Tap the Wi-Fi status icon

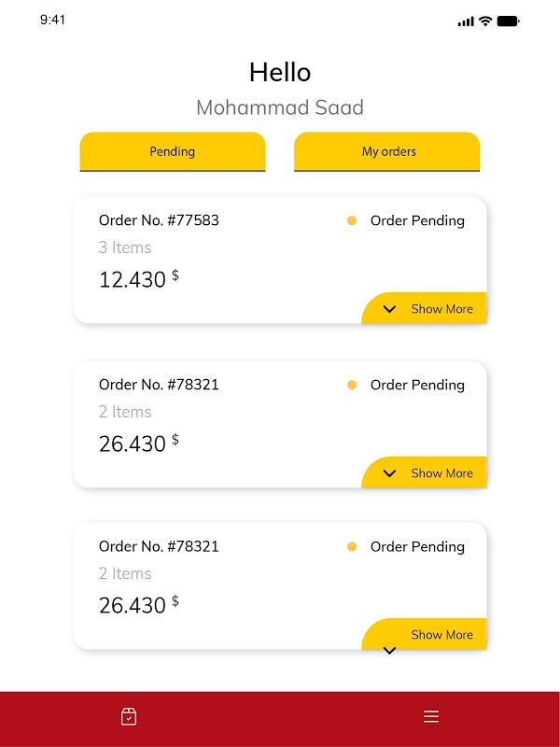coord(485,21)
